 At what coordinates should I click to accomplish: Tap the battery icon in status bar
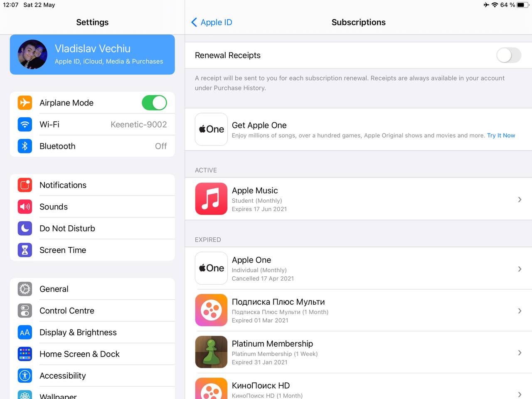523,5
